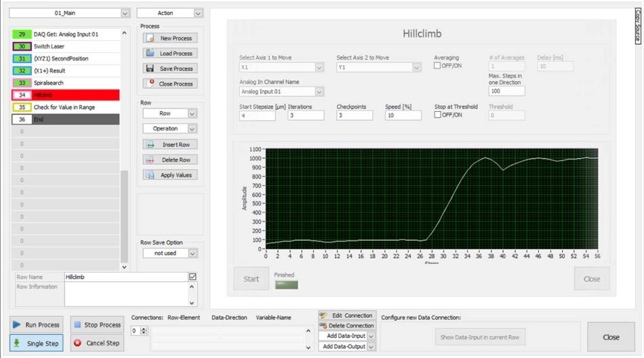This screenshot has width=644, height=358.
Task: Click the Edit Connection button
Action: tap(347, 315)
